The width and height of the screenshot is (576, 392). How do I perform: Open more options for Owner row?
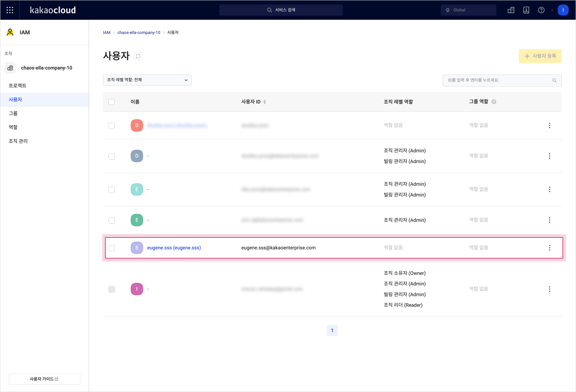550,289
